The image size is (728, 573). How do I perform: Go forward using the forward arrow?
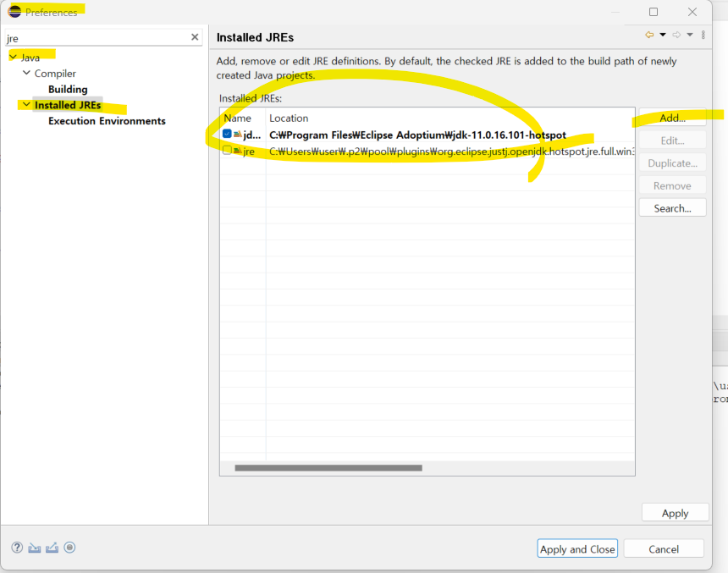pyautogui.click(x=676, y=35)
